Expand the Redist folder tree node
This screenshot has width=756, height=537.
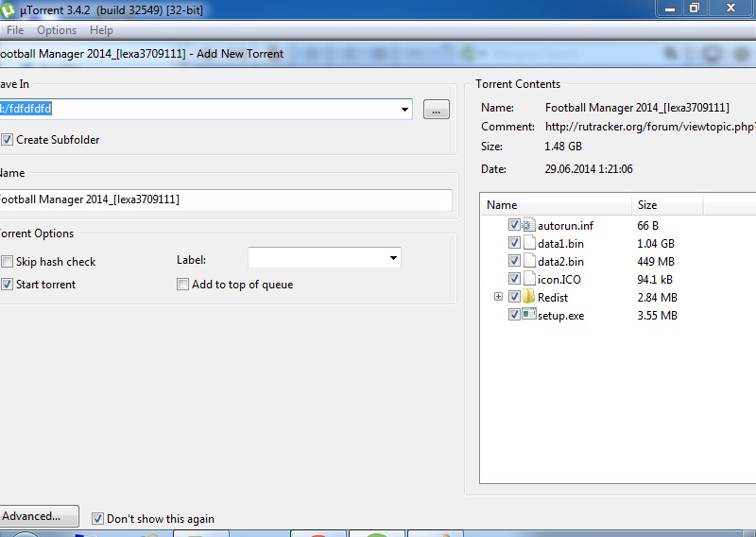point(499,296)
